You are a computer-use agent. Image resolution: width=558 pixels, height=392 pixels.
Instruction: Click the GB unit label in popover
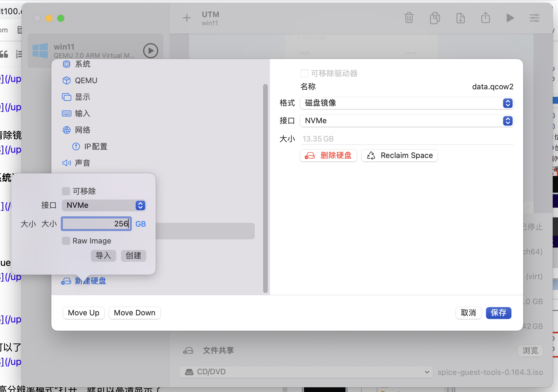[141, 224]
